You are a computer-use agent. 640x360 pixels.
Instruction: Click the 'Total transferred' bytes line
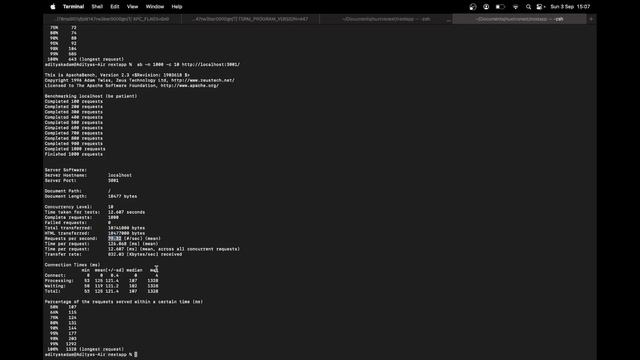tap(95, 228)
